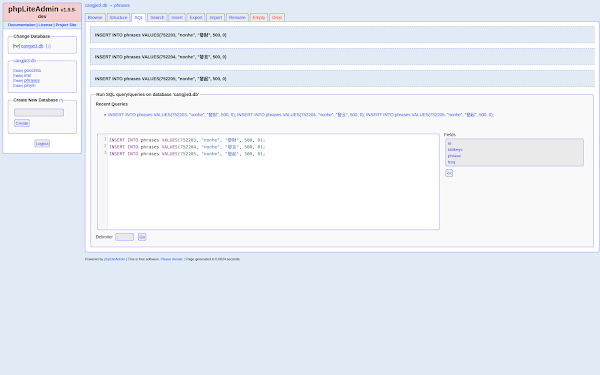This screenshot has width=600, height=375.
Task: Click inside the SQL query editor
Action: pyautogui.click(x=269, y=182)
